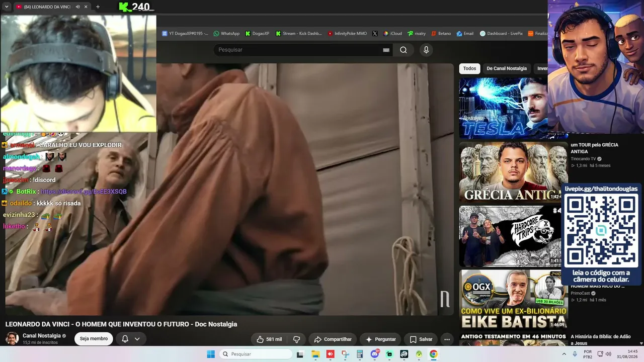The image size is (644, 362).
Task: Select the De Canal Nostalgia filter chip
Action: click(507, 68)
